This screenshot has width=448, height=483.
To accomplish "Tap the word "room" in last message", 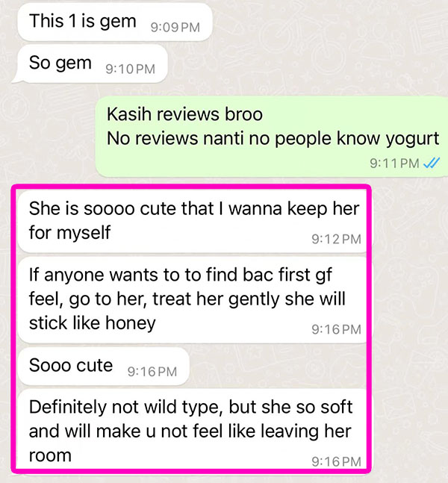I will click(50, 455).
